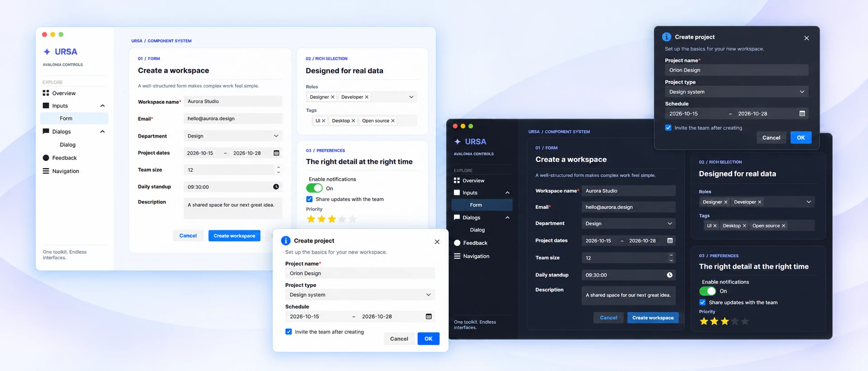
Task: Uncheck Share updates with the team in dark panel
Action: tap(702, 302)
